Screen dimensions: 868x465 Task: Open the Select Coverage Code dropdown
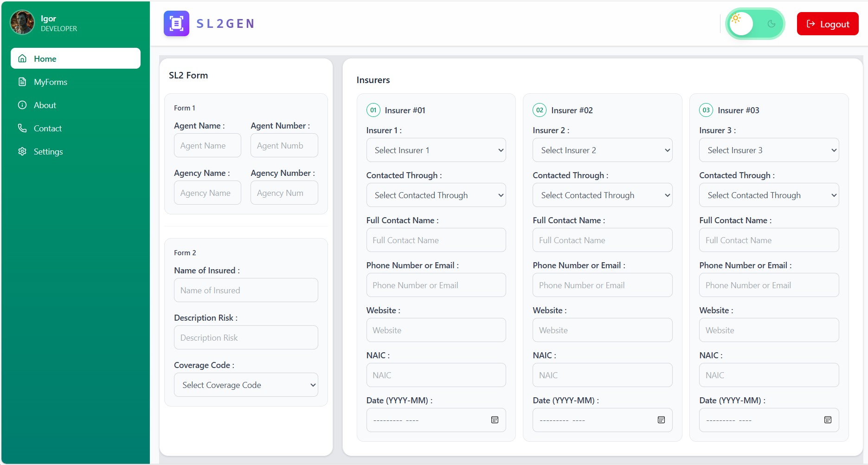(245, 385)
